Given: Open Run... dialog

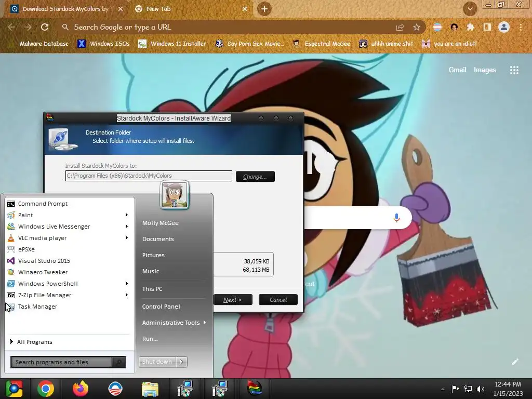Looking at the screenshot, I should pos(150,339).
